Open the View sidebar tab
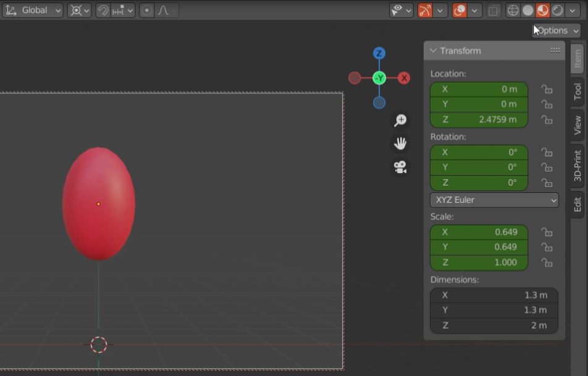 point(576,122)
